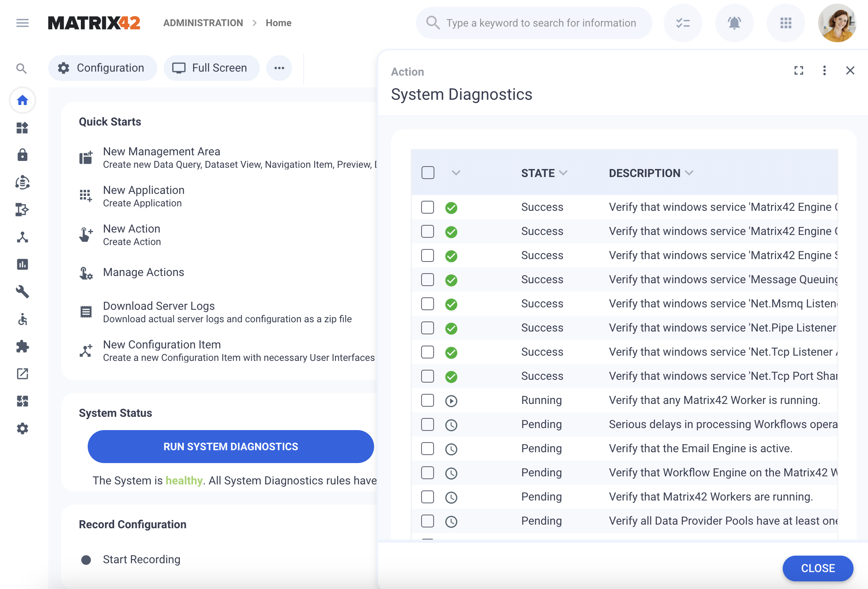
Task: Select checkbox for the Email Engine row
Action: [428, 449]
